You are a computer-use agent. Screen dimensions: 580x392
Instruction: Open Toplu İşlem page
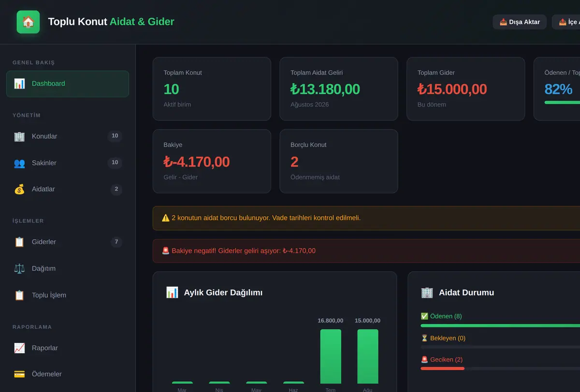pyautogui.click(x=68, y=295)
